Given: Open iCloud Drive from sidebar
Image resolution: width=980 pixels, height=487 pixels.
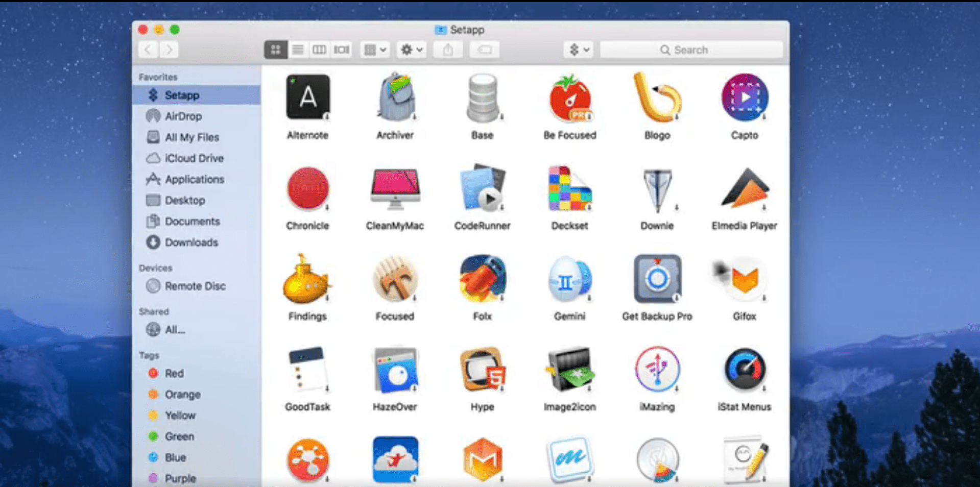Looking at the screenshot, I should (197, 158).
